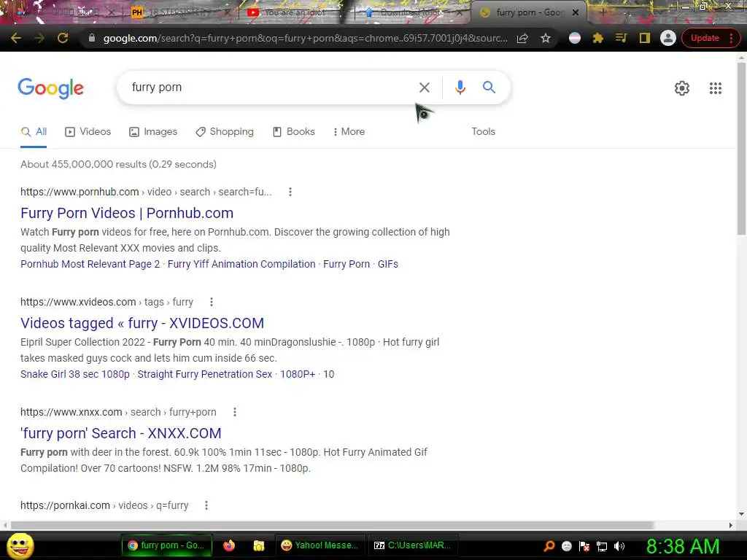Open the search Tools options

coord(483,131)
